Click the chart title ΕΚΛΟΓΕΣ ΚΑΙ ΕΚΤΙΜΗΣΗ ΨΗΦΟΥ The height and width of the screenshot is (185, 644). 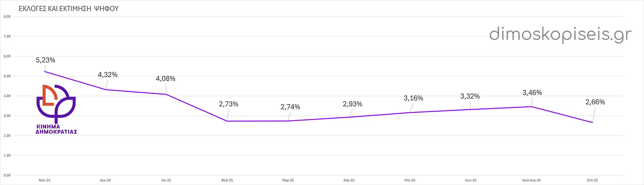(x=69, y=9)
